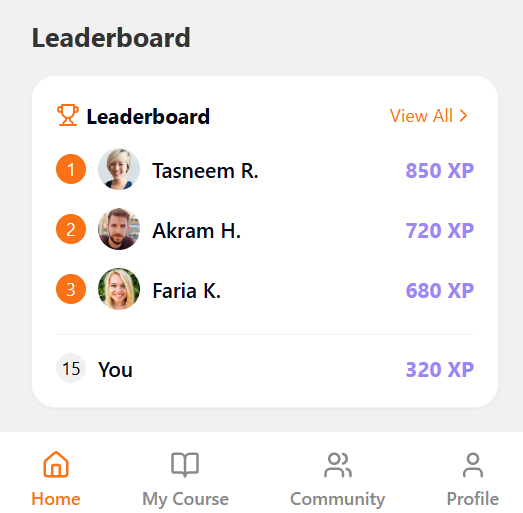This screenshot has height=513, width=523.
Task: Click the View All link
Action: (429, 116)
